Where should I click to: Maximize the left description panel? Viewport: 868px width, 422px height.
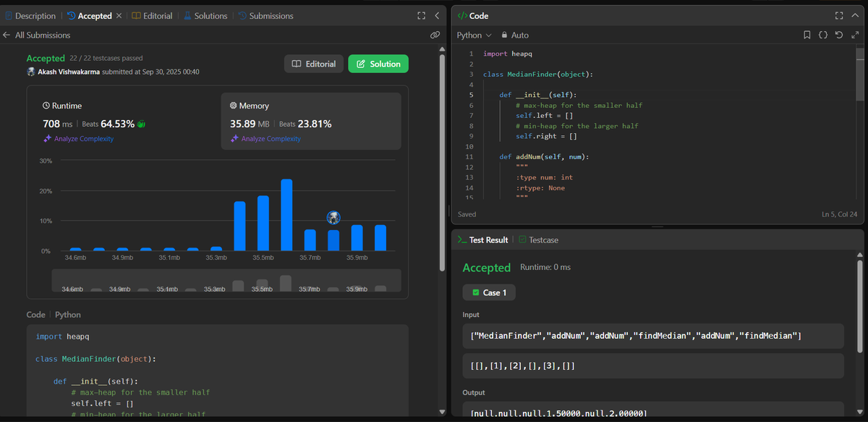click(422, 16)
